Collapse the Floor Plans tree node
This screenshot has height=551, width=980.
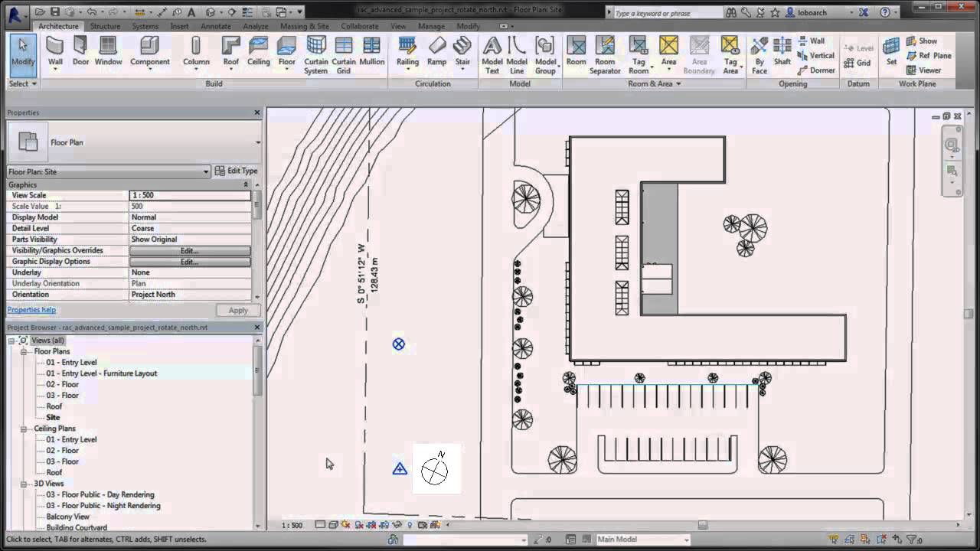[x=24, y=352]
